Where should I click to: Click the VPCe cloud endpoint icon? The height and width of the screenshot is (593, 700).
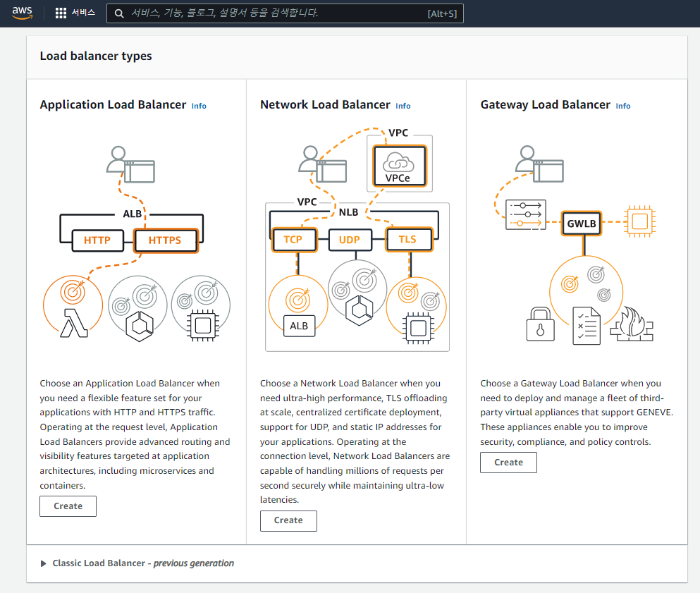(x=400, y=166)
